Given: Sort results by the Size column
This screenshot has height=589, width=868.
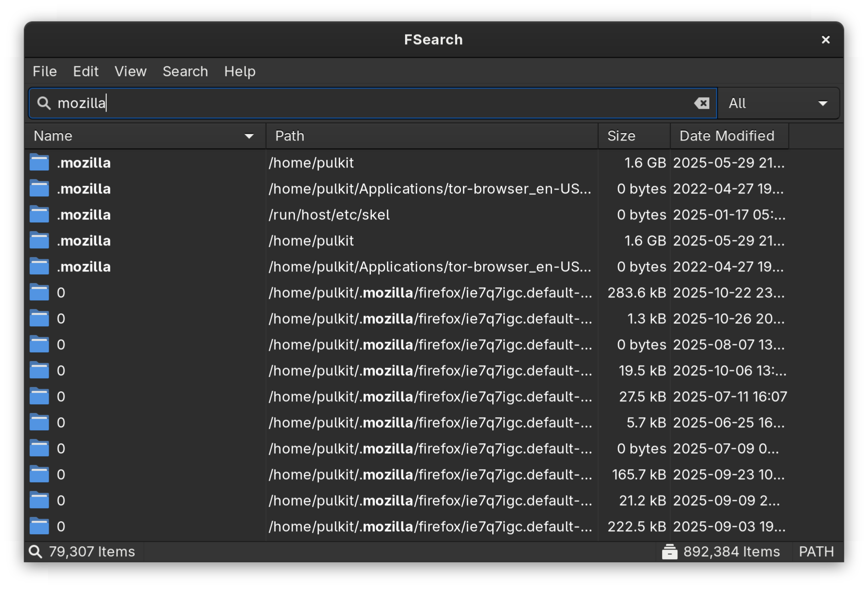Looking at the screenshot, I should 620,136.
